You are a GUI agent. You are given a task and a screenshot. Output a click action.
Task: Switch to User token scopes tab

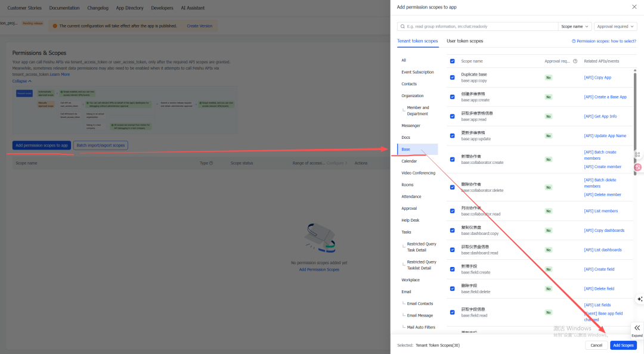pos(465,41)
